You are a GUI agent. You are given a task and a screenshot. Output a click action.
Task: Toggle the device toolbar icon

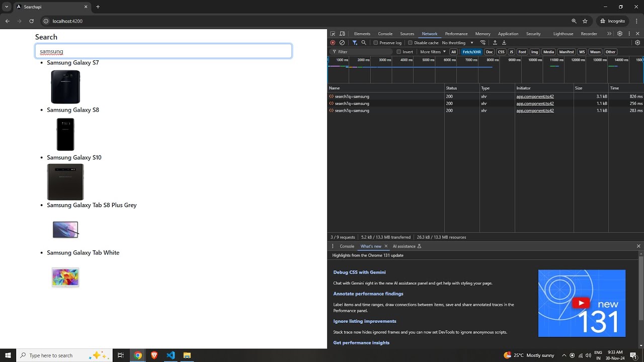342,34
